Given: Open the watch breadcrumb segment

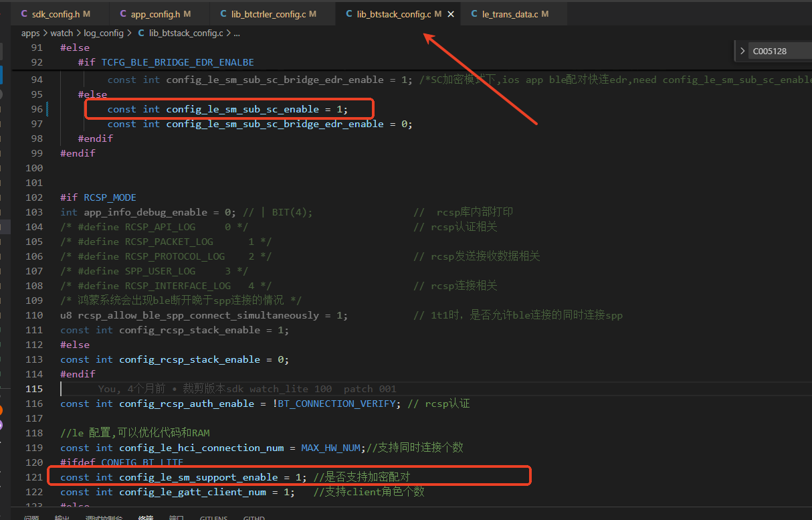Looking at the screenshot, I should click(x=62, y=33).
